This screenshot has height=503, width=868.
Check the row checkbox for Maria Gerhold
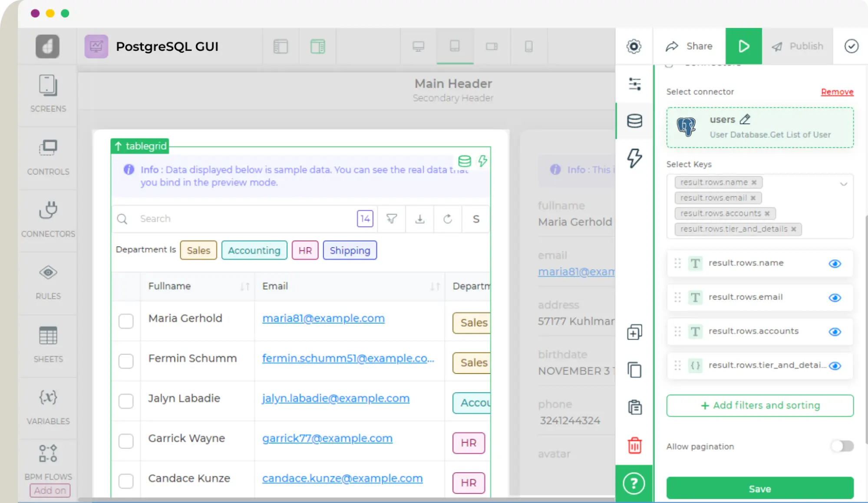tap(126, 321)
